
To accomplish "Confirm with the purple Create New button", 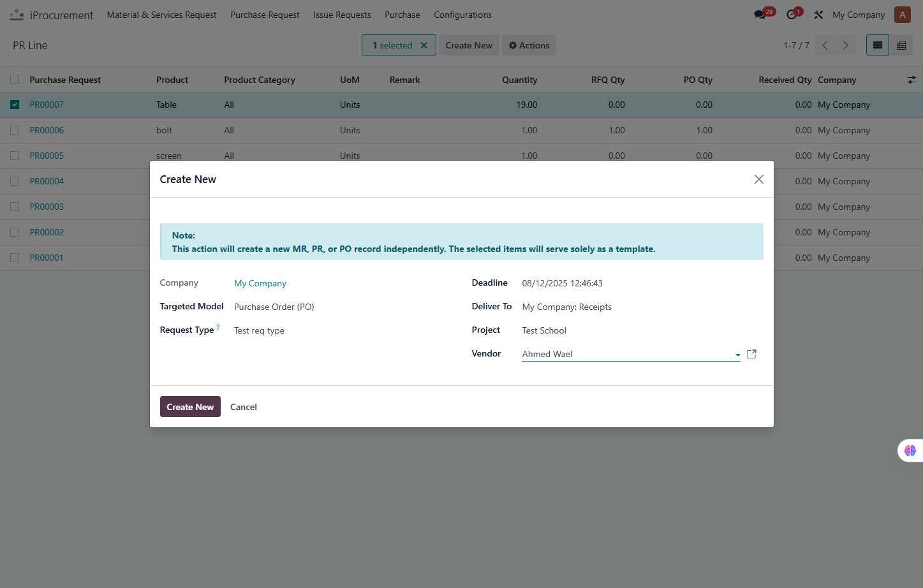I will coord(190,407).
